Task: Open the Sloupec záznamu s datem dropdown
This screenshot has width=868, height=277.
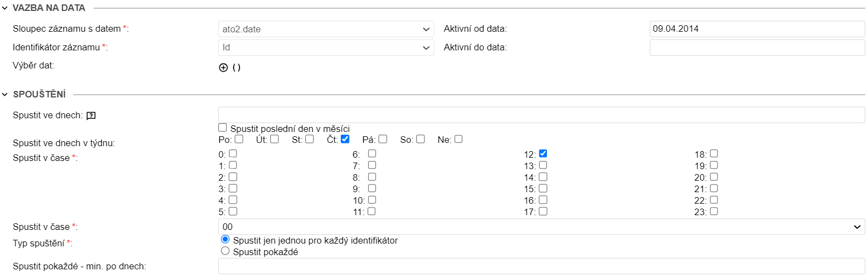Action: tap(326, 29)
